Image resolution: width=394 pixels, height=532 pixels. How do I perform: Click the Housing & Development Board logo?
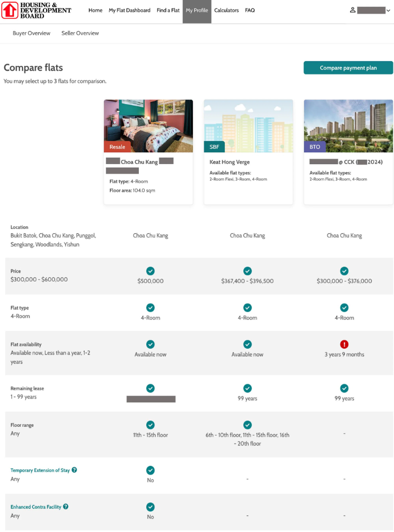[36, 10]
